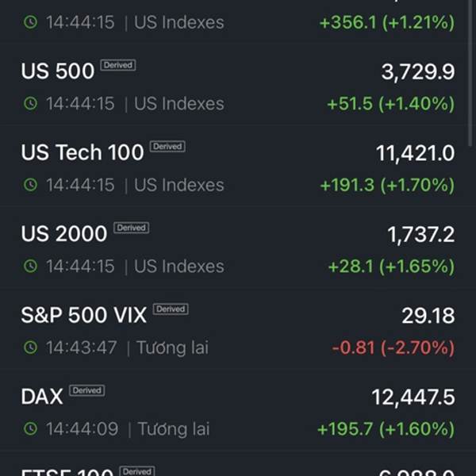The image size is (476, 476).
Task: Tap the clock icon in the topmost row
Action: pos(31,22)
